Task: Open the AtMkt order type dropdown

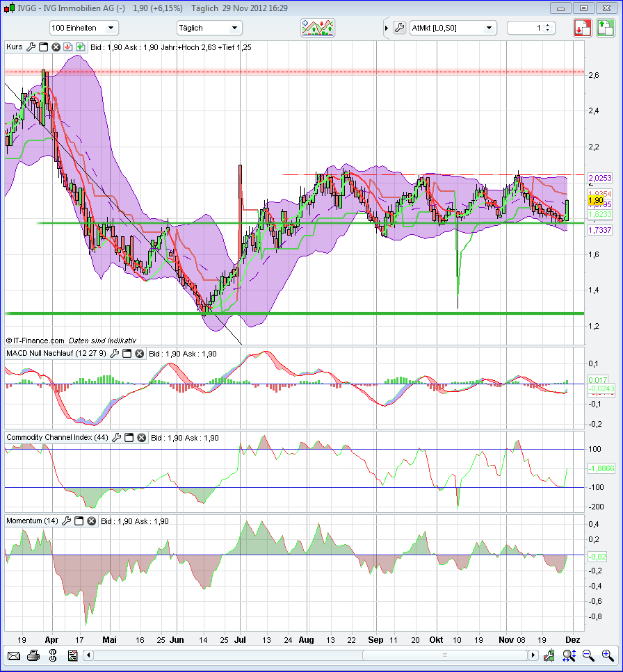Action: pyautogui.click(x=453, y=28)
